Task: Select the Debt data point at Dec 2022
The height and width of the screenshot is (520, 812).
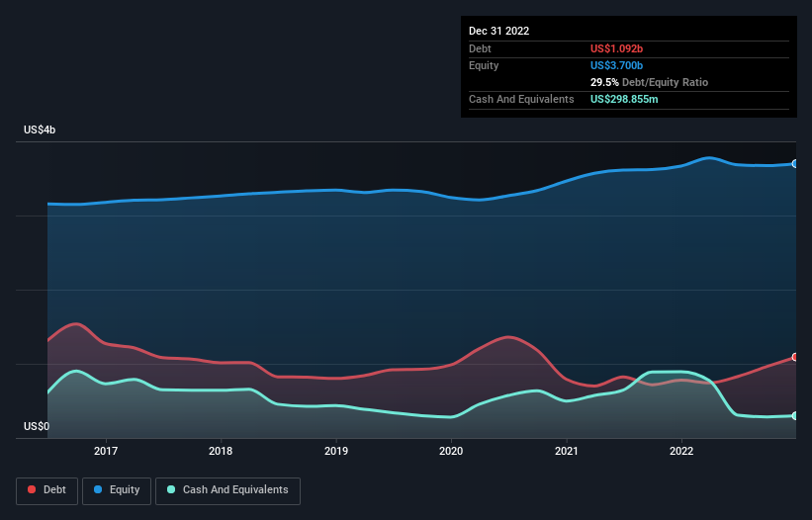Action: tap(795, 357)
